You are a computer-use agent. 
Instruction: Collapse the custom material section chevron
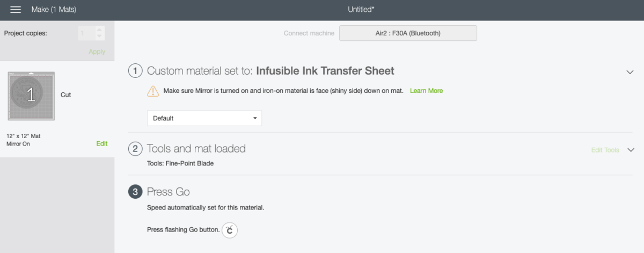click(x=630, y=72)
